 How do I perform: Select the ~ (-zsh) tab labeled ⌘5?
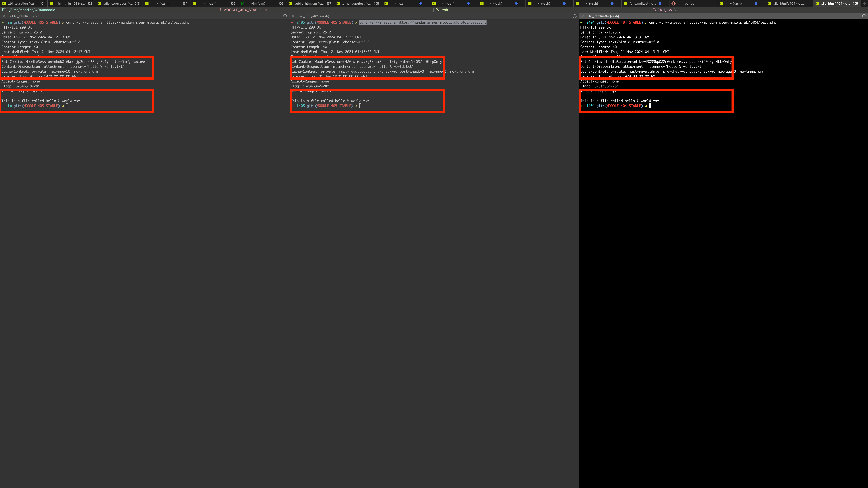coord(214,3)
